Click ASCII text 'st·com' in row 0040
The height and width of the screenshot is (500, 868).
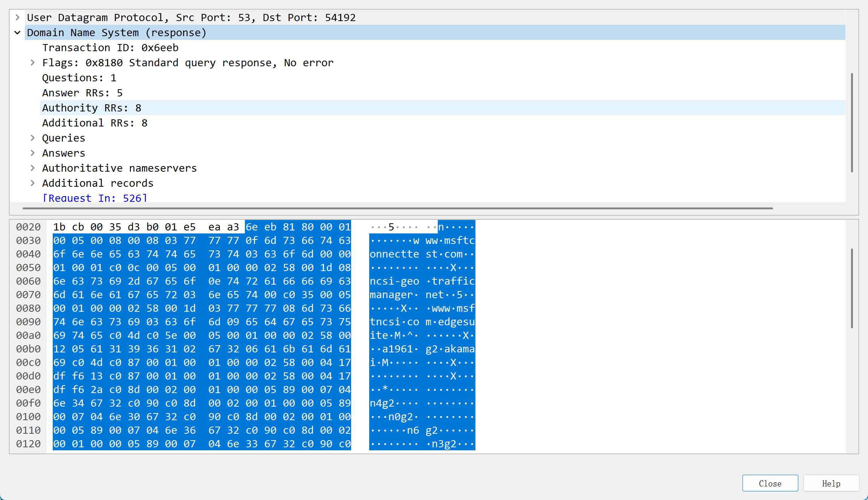pos(444,254)
